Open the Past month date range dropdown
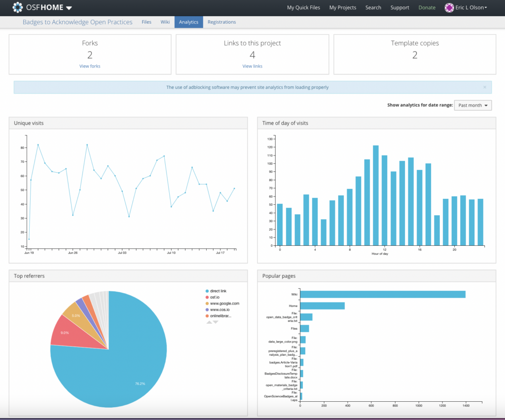 click(472, 106)
